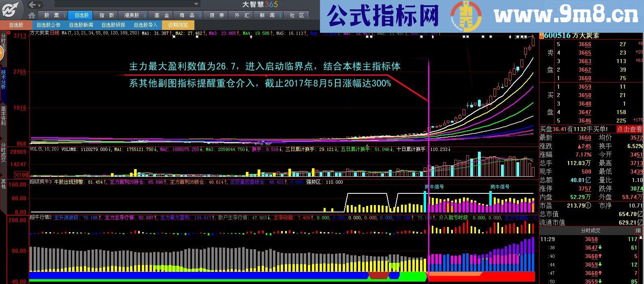
Task: Click 五日累计换手 value 51.046
Action: 382,149
